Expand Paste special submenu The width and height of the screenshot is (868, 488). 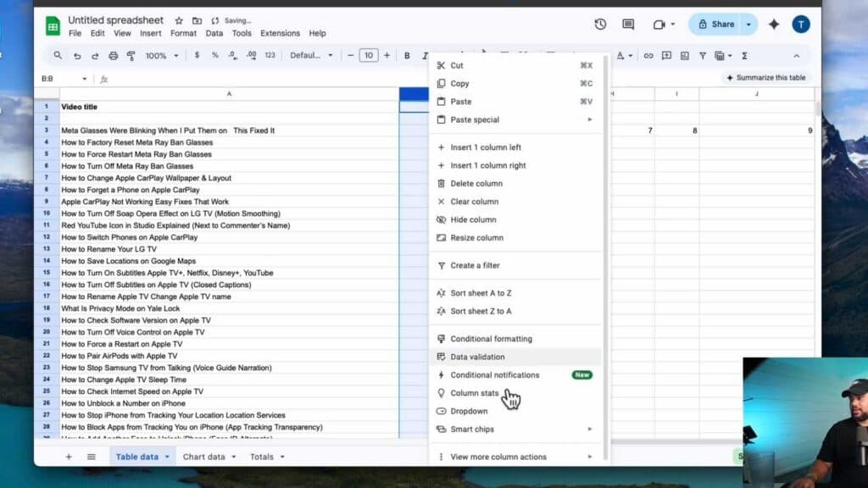(515, 119)
